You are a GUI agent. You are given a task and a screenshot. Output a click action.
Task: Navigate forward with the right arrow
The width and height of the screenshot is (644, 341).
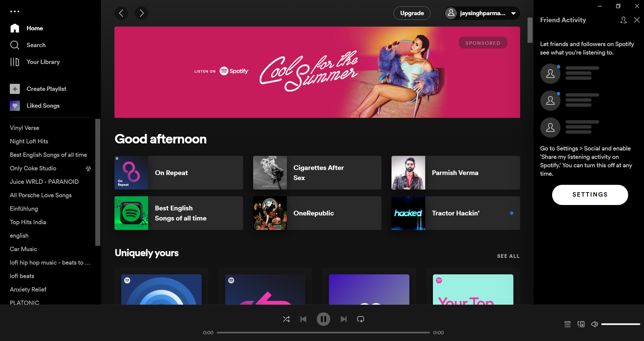pyautogui.click(x=141, y=13)
